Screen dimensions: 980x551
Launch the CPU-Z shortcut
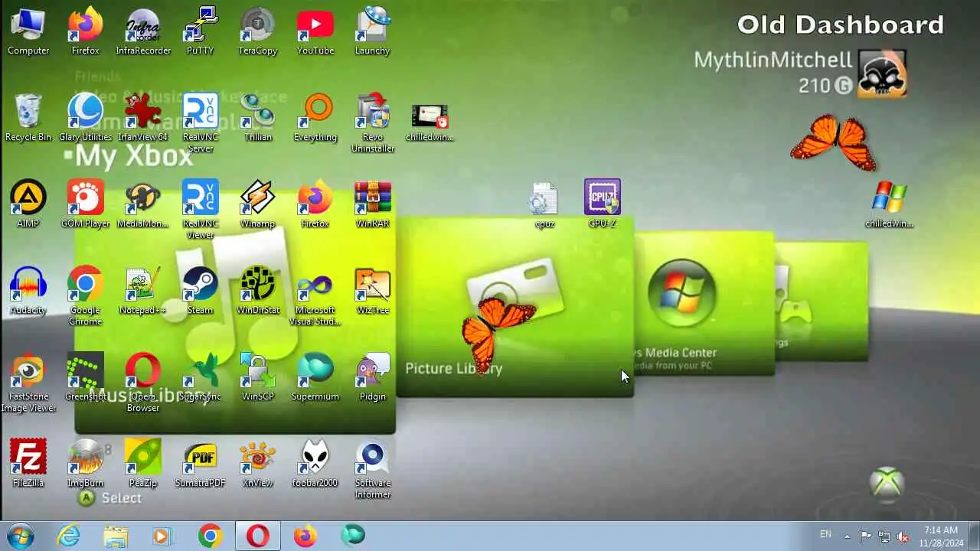[x=603, y=204]
